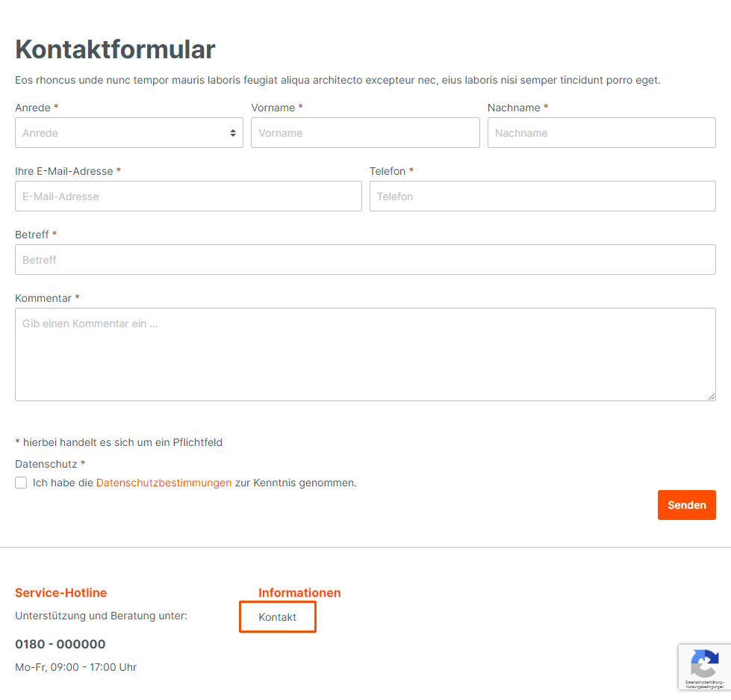Click the reCAPTCHA logo badge
The height and width of the screenshot is (700, 731).
click(705, 663)
